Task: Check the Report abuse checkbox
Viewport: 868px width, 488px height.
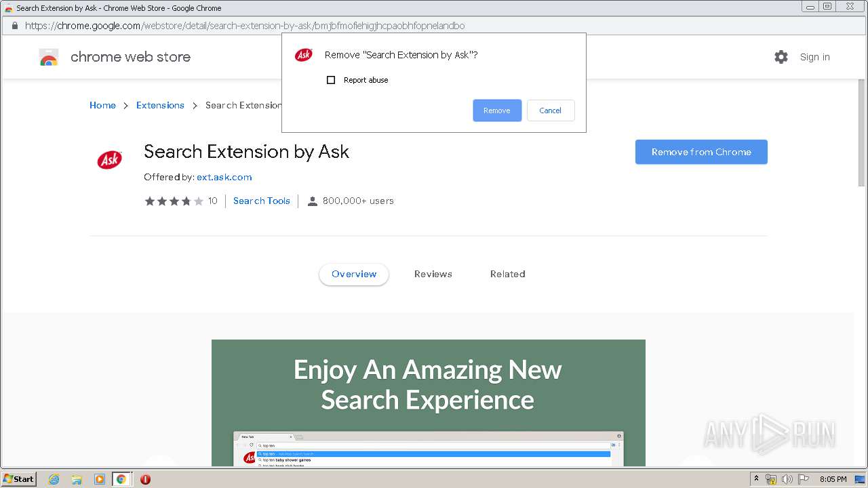Action: pos(331,80)
